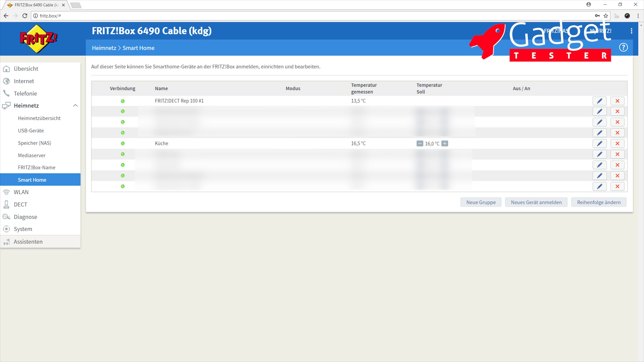Viewport: 644px width, 362px height.
Task: Reload the fritz.box page
Action: [25, 16]
